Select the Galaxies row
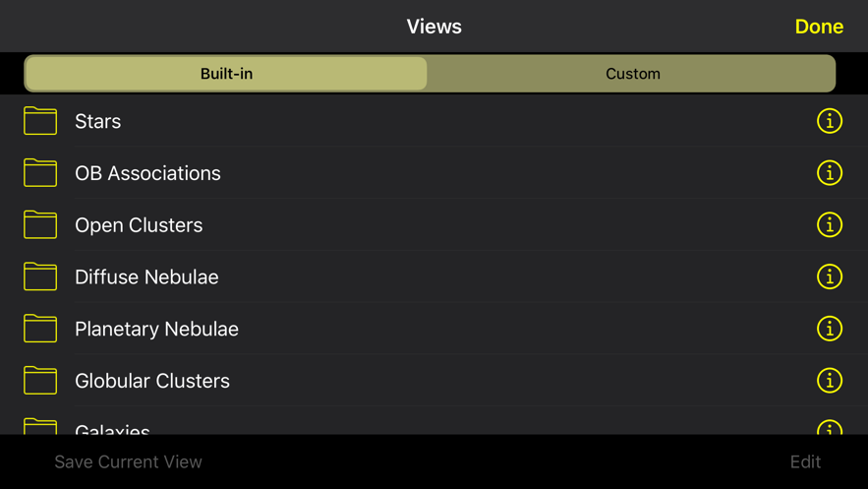The width and height of the screenshot is (868, 489). (112, 429)
